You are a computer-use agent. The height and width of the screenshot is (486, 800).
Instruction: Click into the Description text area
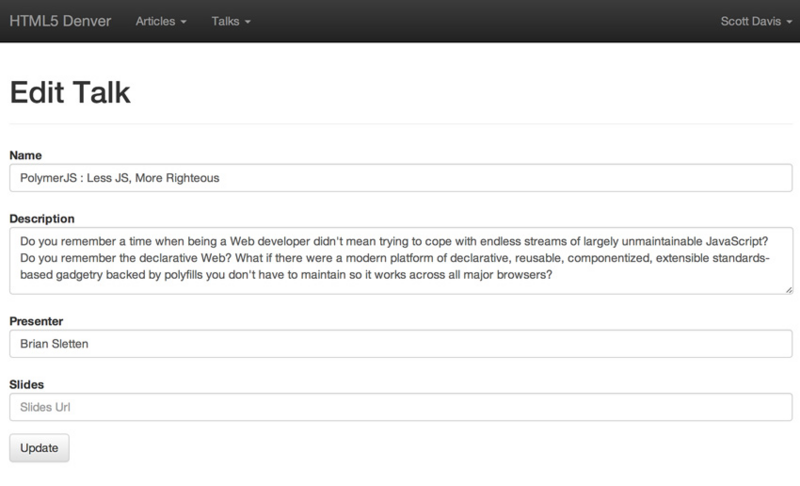(401, 261)
